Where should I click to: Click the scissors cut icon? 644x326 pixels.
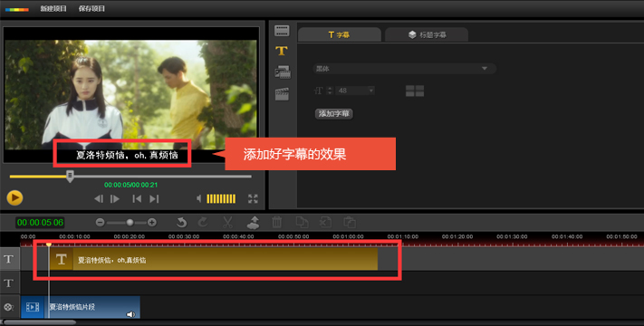(227, 223)
